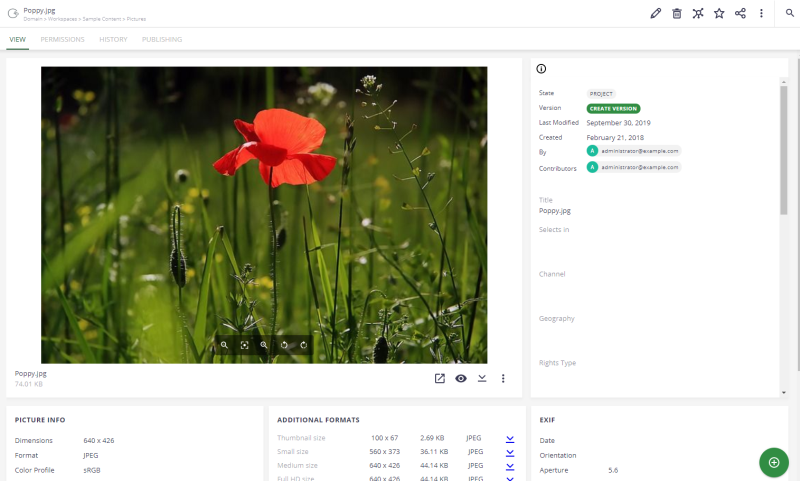This screenshot has height=481, width=800.
Task: Zoom out using image viewer toolbar
Action: tap(224, 345)
